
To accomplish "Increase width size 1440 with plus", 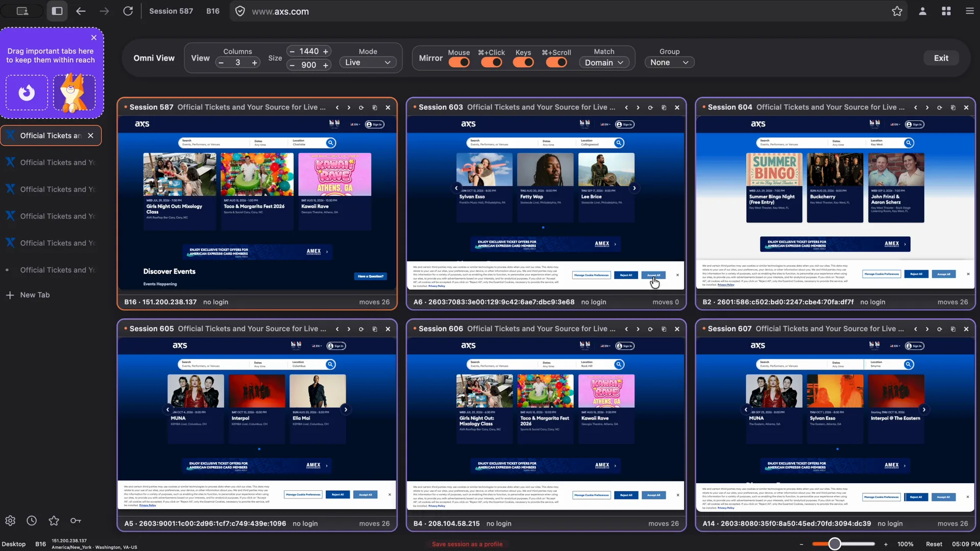I will coord(326,51).
